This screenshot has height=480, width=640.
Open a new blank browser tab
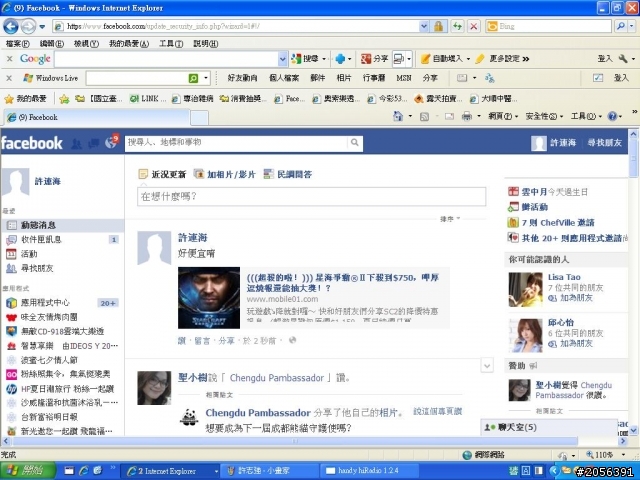[x=200, y=118]
